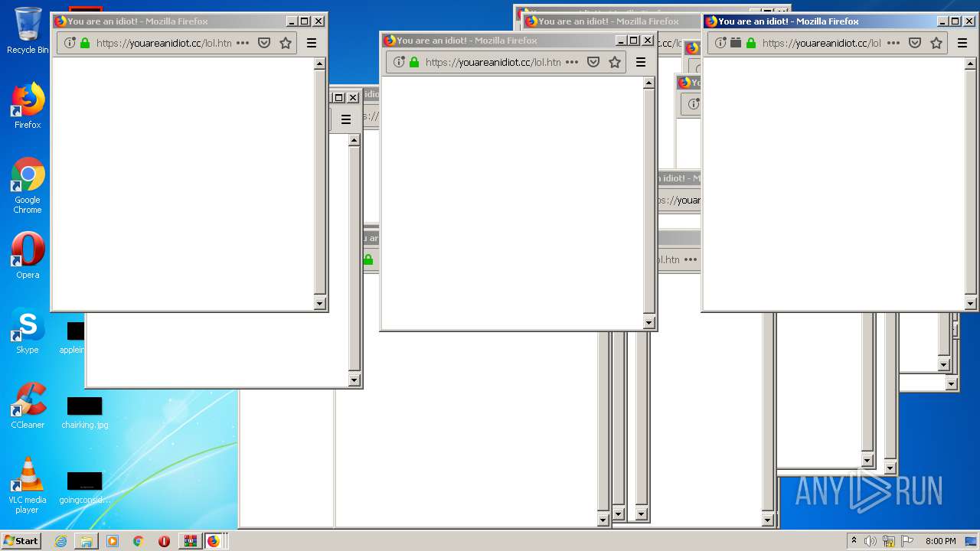
Task: Click the plugin block icon in active blue-titled Firefox window
Action: coord(736,43)
